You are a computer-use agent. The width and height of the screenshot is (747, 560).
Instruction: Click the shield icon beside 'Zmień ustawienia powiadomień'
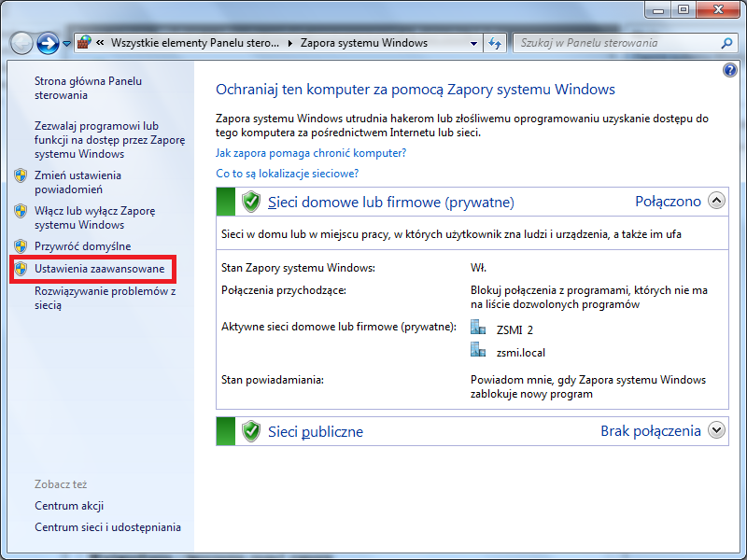point(21,175)
